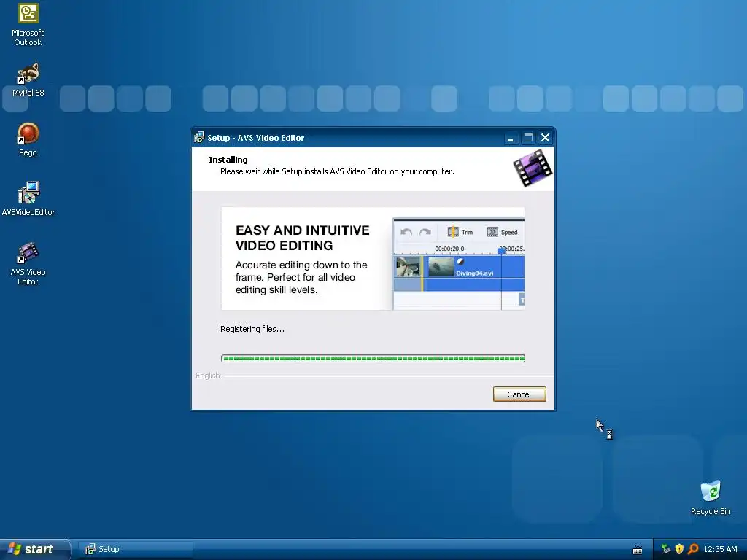Image resolution: width=747 pixels, height=560 pixels.
Task: Maximize the Setup window
Action: point(528,138)
